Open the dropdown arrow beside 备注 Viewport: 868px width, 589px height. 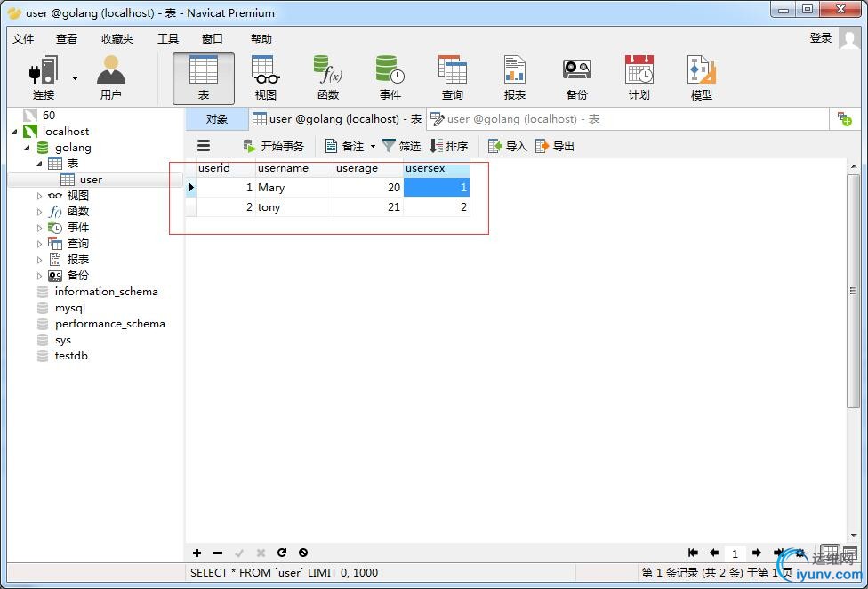pos(373,147)
